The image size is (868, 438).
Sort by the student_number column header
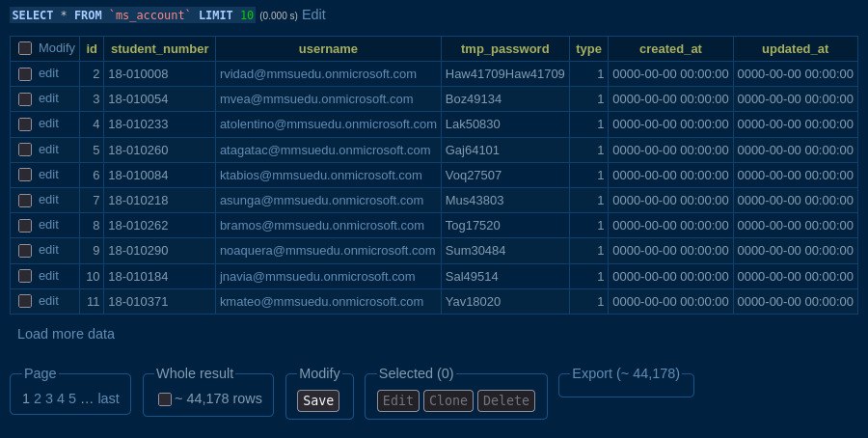159,48
